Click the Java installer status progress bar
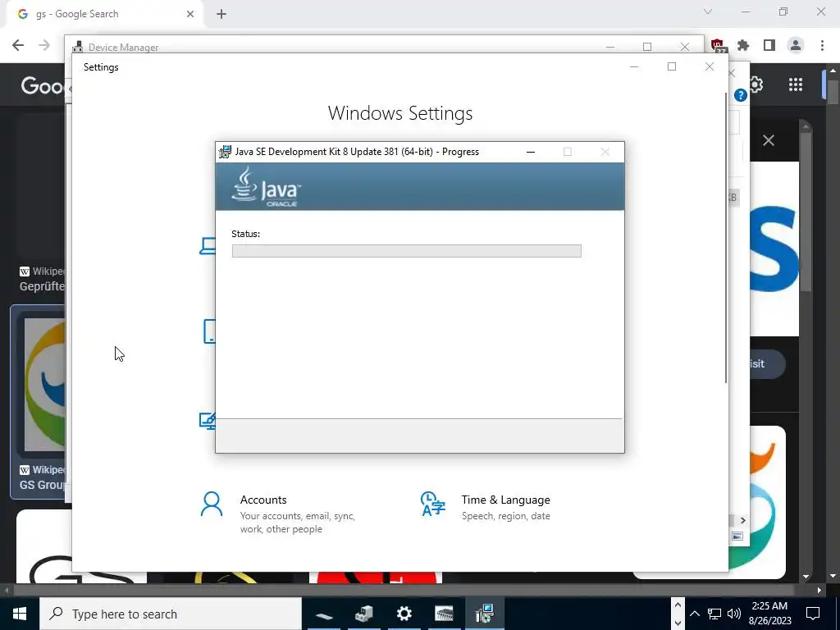The height and width of the screenshot is (630, 840). coord(407,251)
